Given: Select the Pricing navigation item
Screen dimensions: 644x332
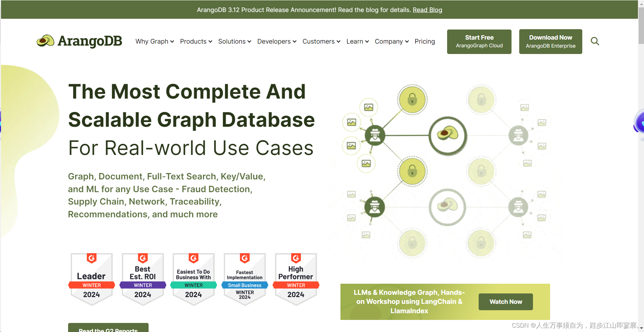Looking at the screenshot, I should pyautogui.click(x=425, y=41).
